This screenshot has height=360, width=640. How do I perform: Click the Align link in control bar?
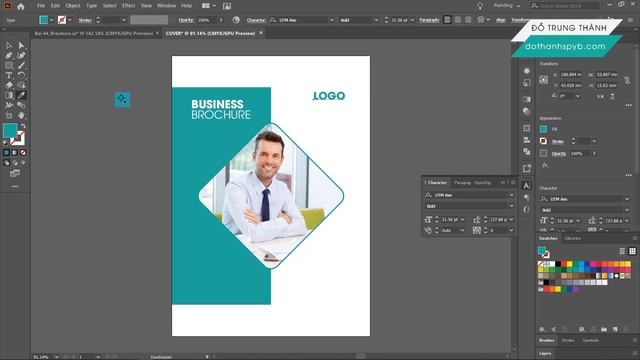pyautogui.click(x=500, y=20)
